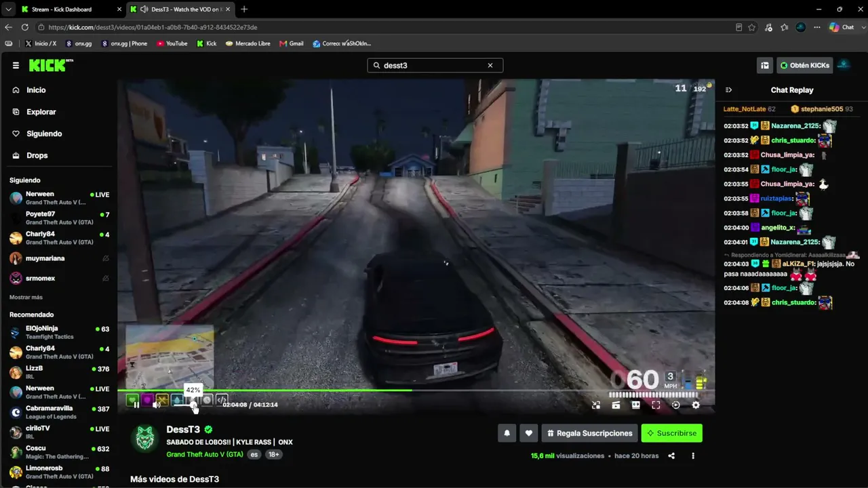Toggle the video player theater mode
Screen dimensions: 868x488
point(636,405)
